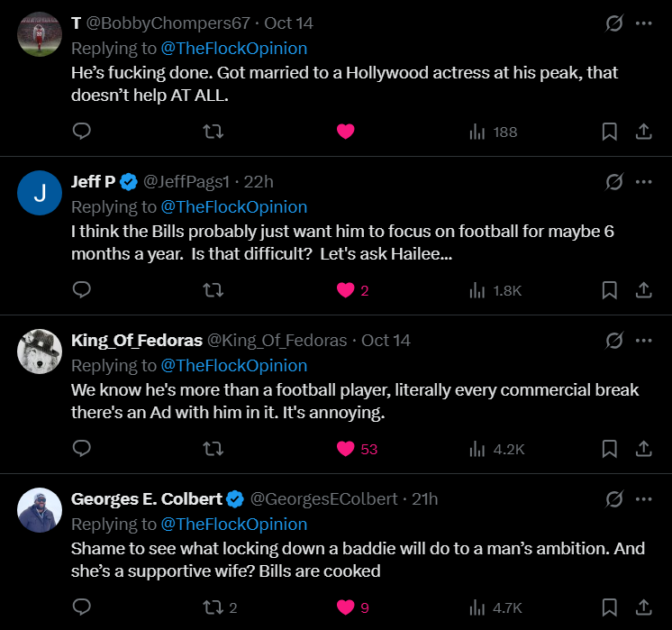The height and width of the screenshot is (630, 672).
Task: Open Grok explain on BobbyChompers67's tweet
Action: (614, 23)
